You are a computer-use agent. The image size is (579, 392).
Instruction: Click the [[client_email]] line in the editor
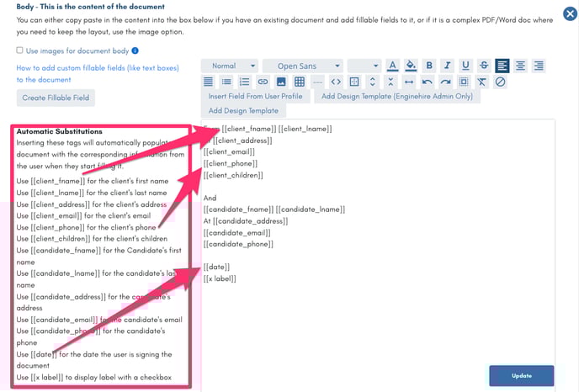229,151
